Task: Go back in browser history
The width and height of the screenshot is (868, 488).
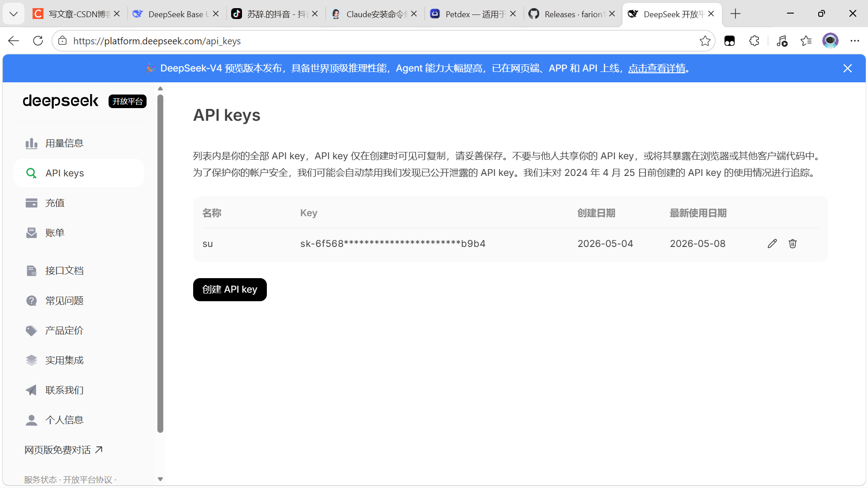Action: [x=14, y=41]
